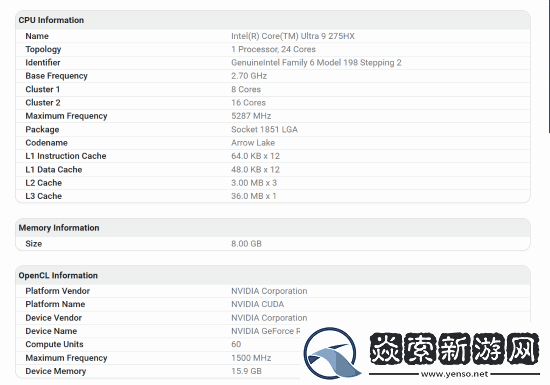Select the 5287 MHz maximum frequency value
Screen dimensions: 550x385
point(251,116)
